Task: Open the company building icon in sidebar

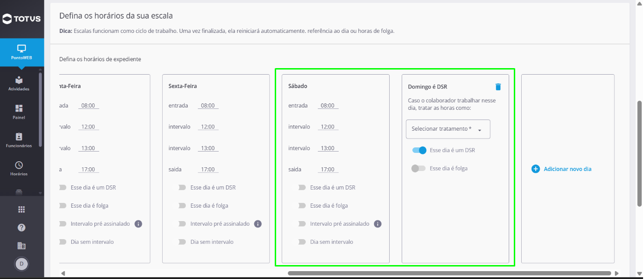Action: [21, 246]
